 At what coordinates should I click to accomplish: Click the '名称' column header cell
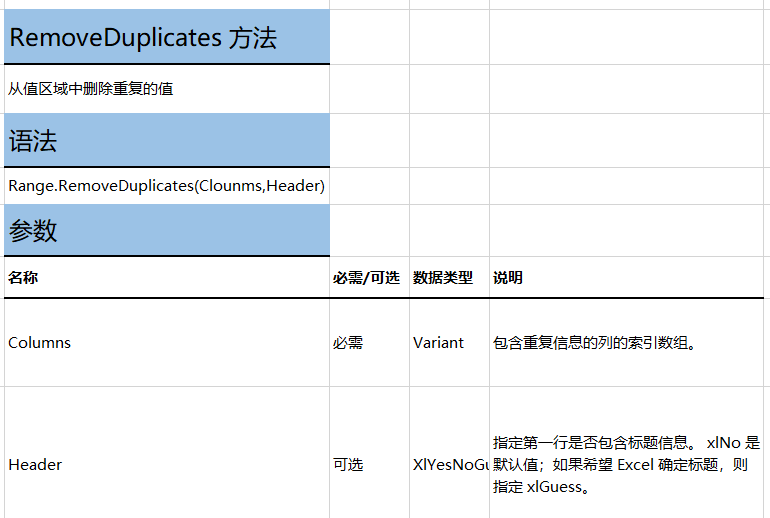point(167,277)
